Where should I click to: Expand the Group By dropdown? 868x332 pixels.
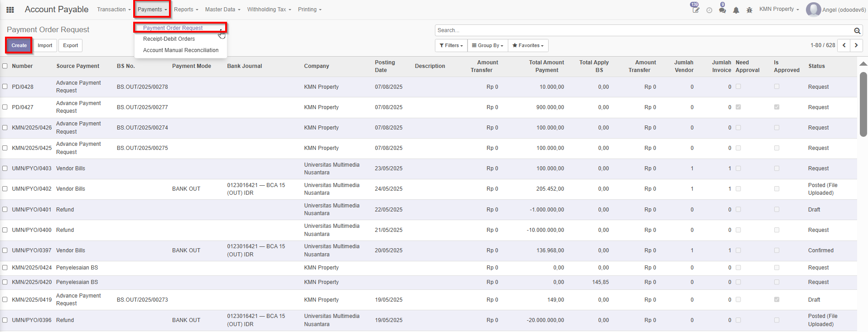coord(487,45)
